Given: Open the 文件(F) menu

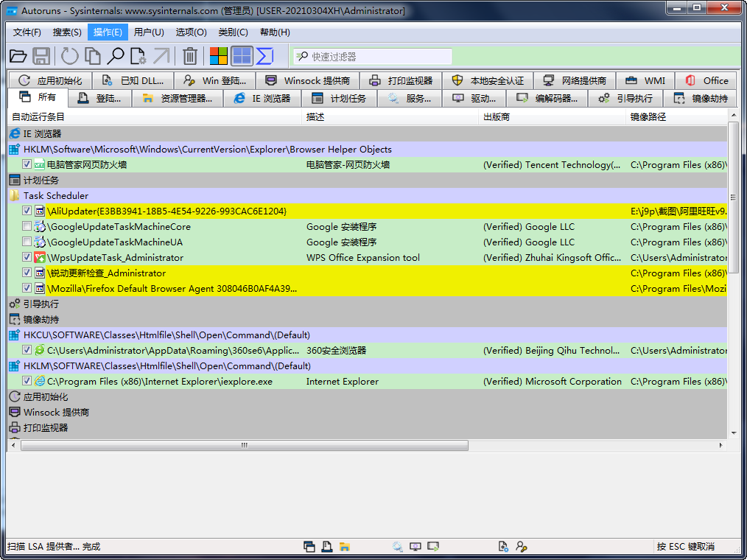Looking at the screenshot, I should click(27, 32).
